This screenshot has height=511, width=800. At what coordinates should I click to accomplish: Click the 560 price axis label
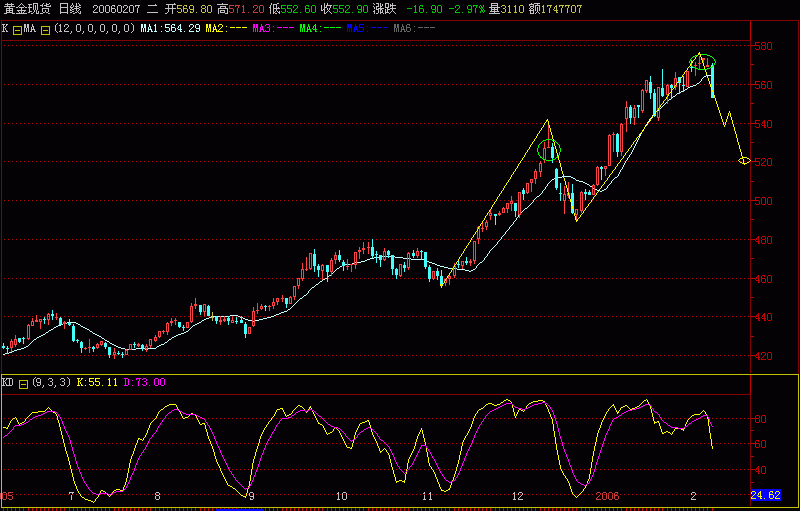coord(764,85)
